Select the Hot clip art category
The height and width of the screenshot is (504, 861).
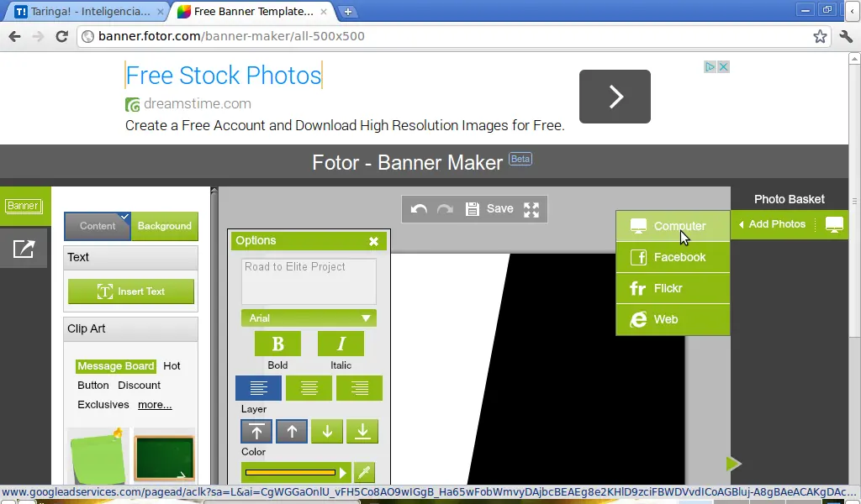[x=172, y=365]
